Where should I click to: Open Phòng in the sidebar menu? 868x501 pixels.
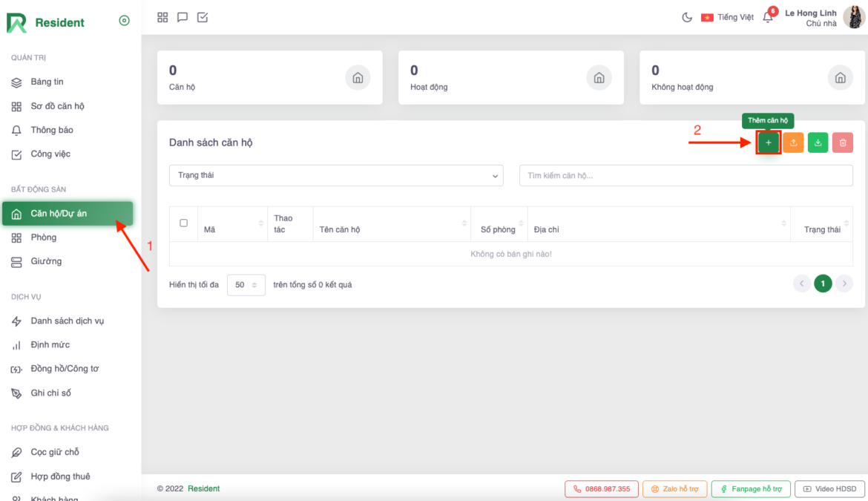point(44,238)
